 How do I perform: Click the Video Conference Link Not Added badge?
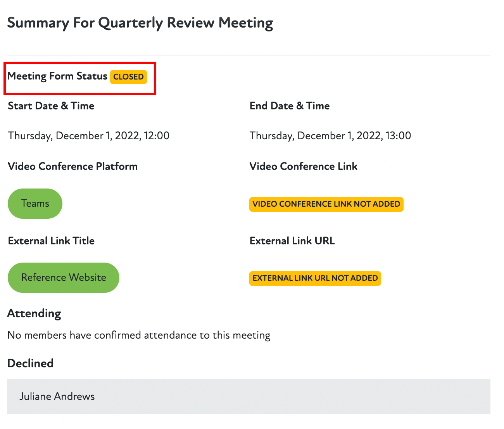coord(326,204)
